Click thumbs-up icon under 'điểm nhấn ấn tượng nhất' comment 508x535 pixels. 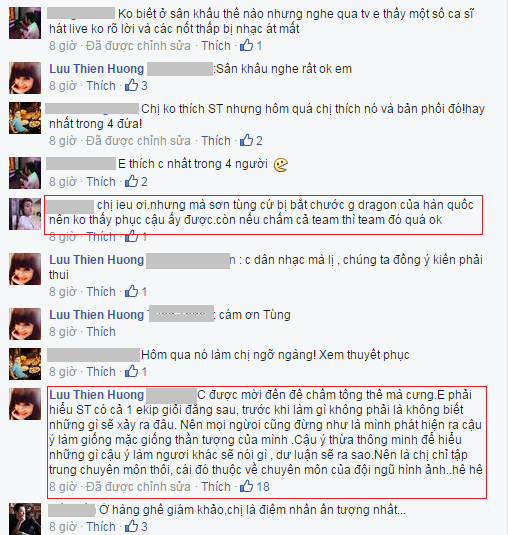(131, 526)
